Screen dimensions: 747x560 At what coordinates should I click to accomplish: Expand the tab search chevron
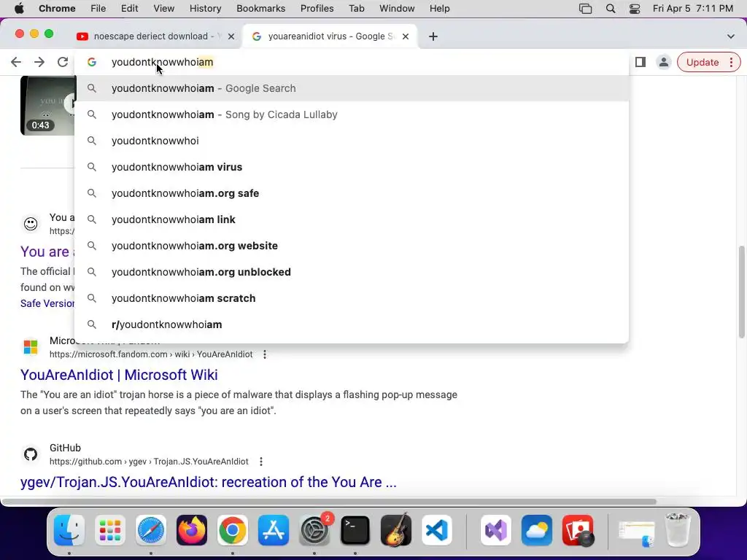[731, 36]
